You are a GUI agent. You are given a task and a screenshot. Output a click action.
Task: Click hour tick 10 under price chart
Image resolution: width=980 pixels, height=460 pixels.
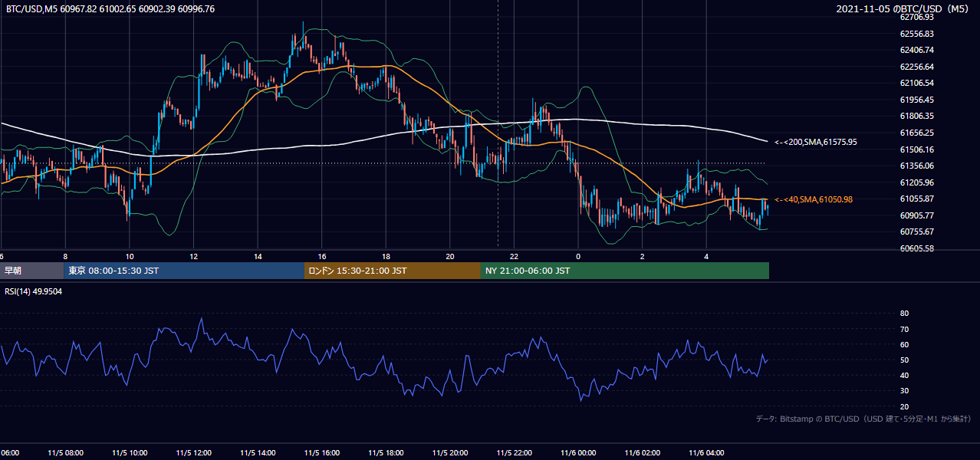pos(130,256)
